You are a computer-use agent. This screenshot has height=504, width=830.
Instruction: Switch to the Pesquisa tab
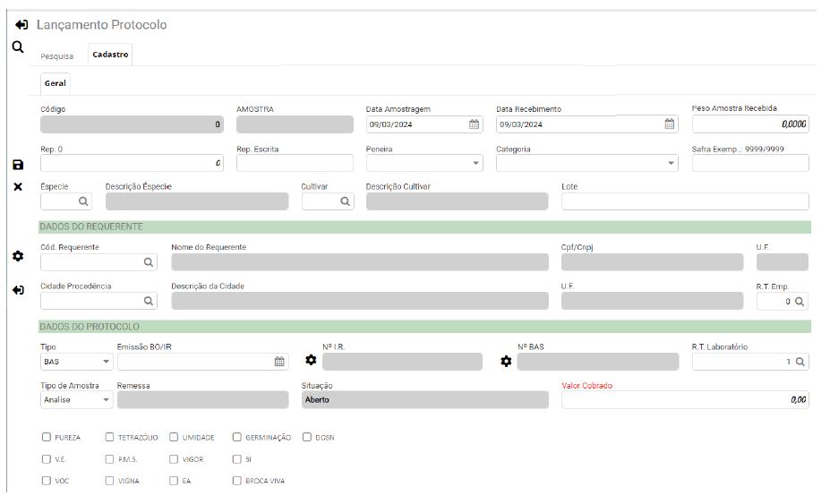pyautogui.click(x=57, y=56)
